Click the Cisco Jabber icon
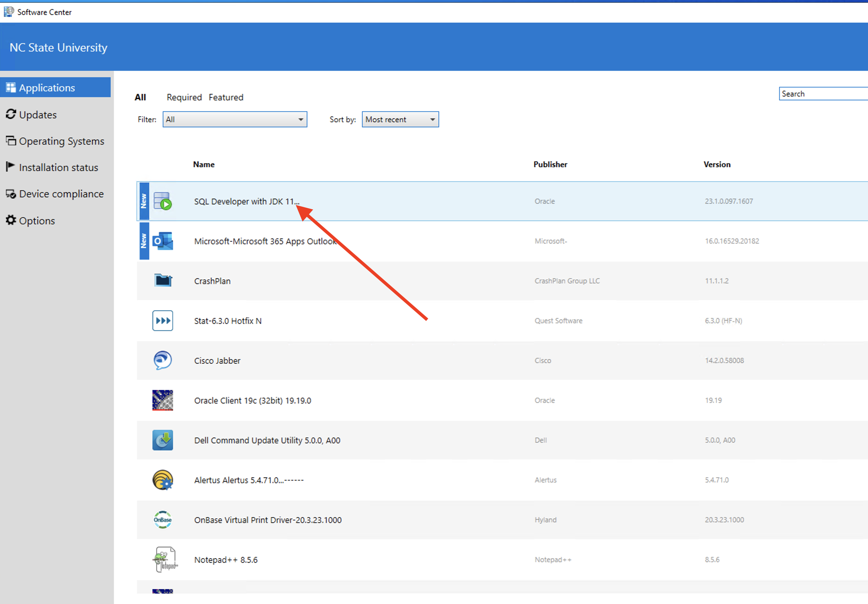 coord(163,360)
